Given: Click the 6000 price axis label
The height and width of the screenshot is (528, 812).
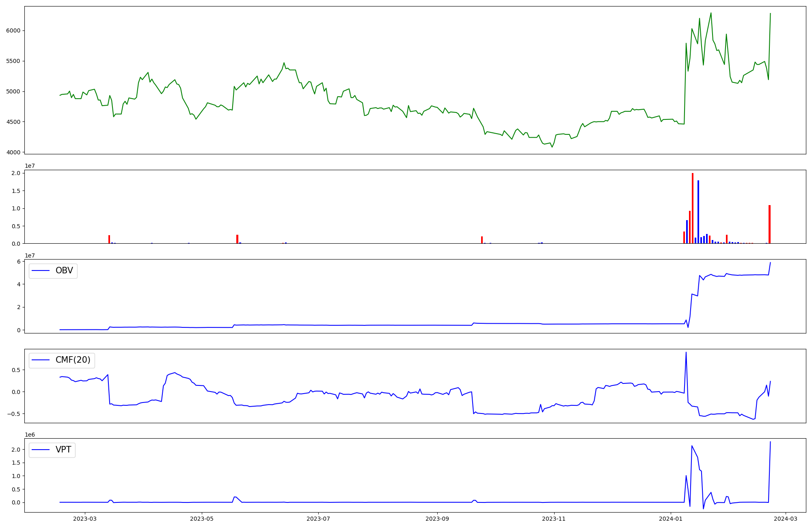Looking at the screenshot, I should pos(13,30).
